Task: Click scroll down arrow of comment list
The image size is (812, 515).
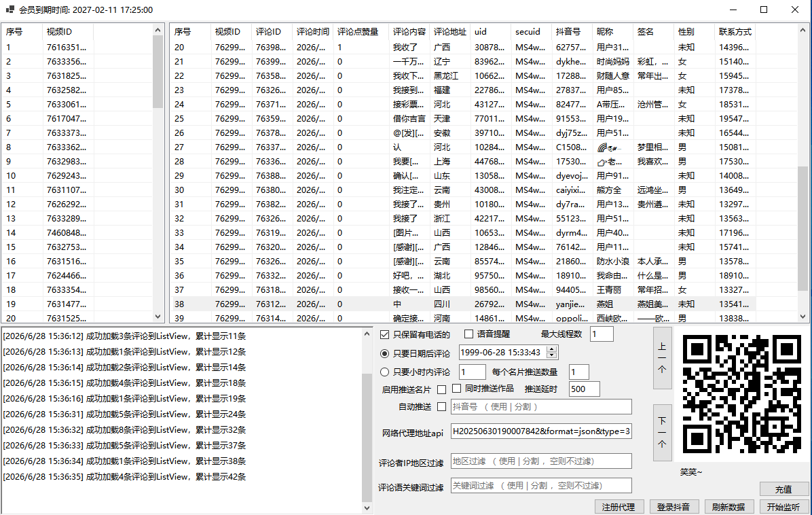Action: click(802, 316)
